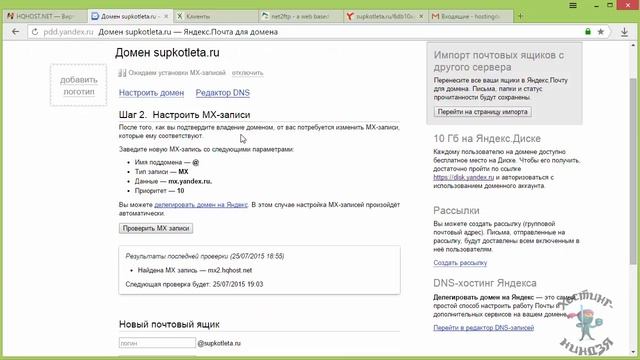Click the Создать рассылку link
The width and height of the screenshot is (640, 360).
coord(460,262)
